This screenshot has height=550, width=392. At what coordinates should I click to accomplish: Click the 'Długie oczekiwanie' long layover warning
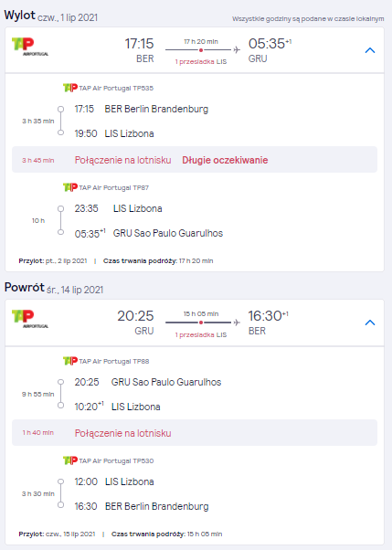tap(225, 160)
